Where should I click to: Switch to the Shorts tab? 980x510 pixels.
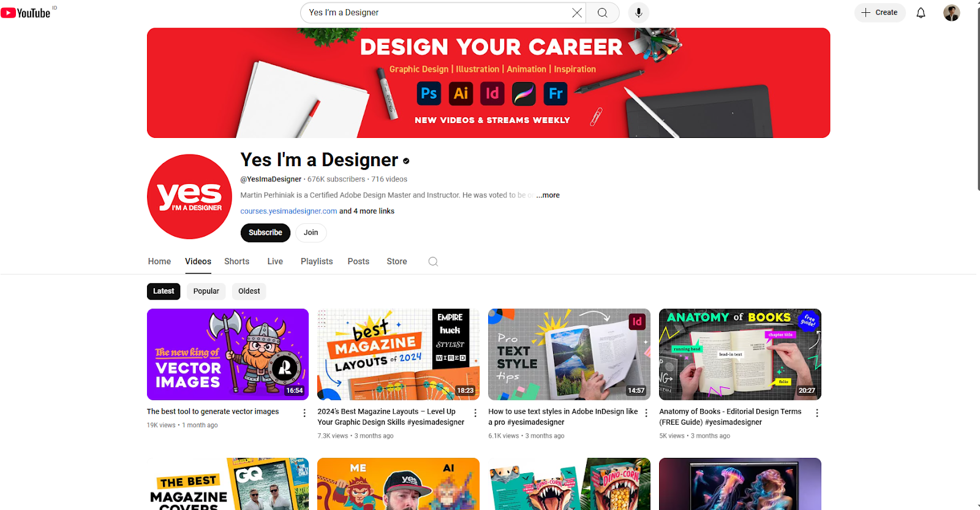(x=236, y=261)
